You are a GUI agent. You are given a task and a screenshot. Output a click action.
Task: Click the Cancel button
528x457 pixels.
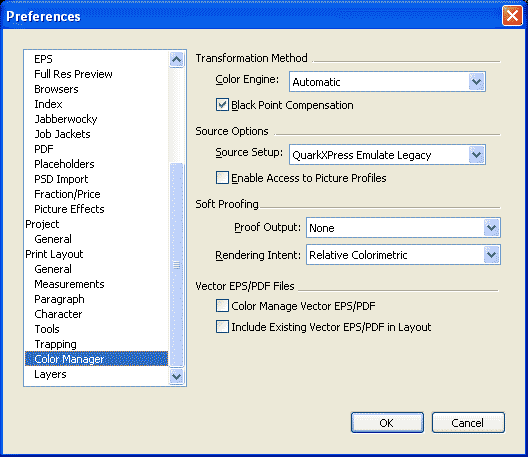(468, 423)
